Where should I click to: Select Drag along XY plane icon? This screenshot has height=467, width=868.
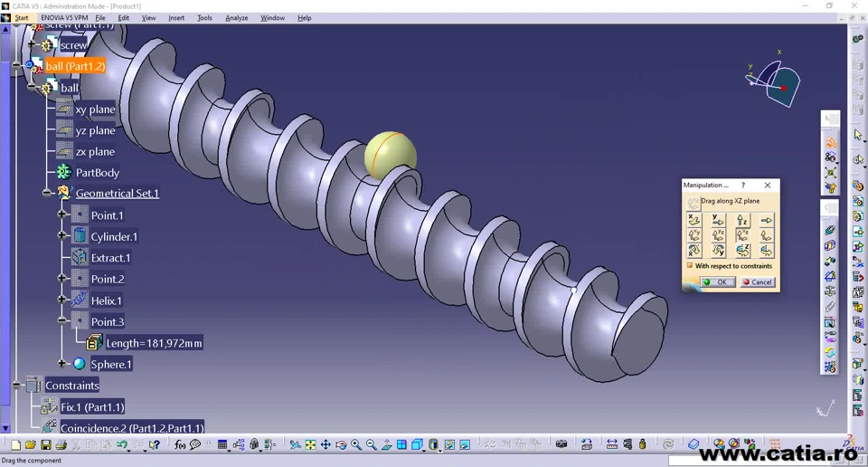pyautogui.click(x=694, y=235)
